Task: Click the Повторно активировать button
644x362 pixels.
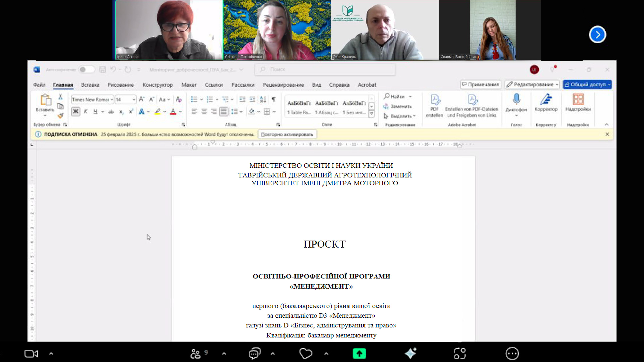Action: (287, 134)
